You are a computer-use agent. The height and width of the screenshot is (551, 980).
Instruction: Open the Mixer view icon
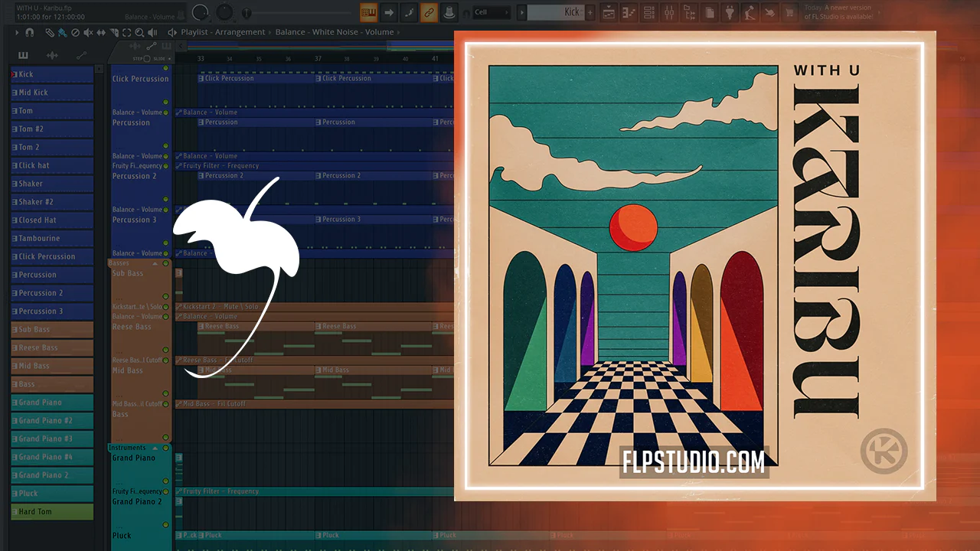(669, 12)
